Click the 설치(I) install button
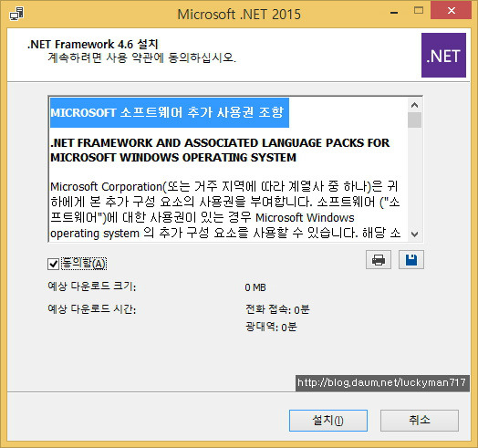Screen dimensions: 478x448 tap(328, 421)
